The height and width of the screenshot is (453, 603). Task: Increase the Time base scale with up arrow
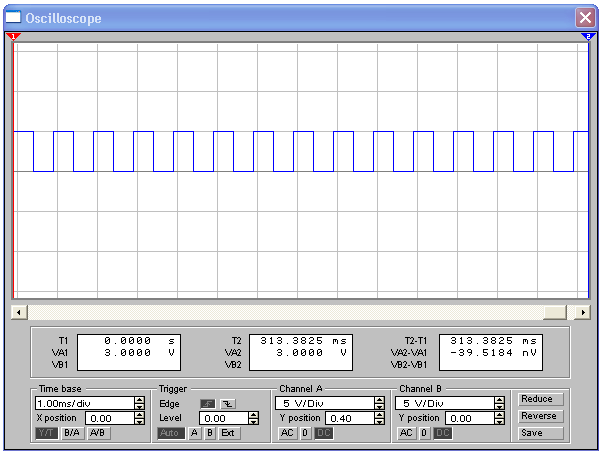(140, 400)
